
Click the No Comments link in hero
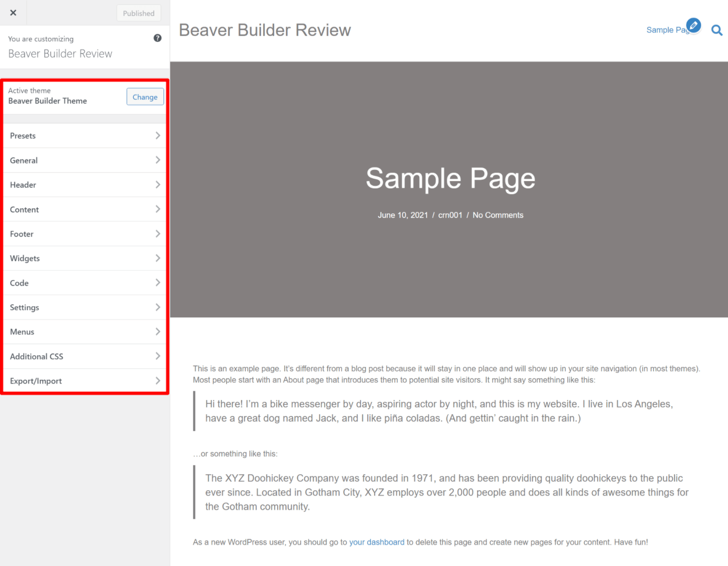click(x=498, y=215)
